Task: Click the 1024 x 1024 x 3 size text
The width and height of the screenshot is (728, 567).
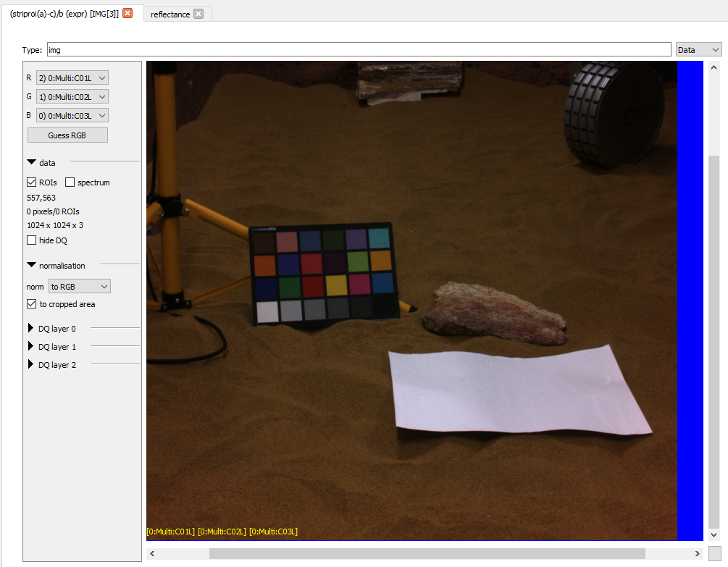Action: coord(55,225)
